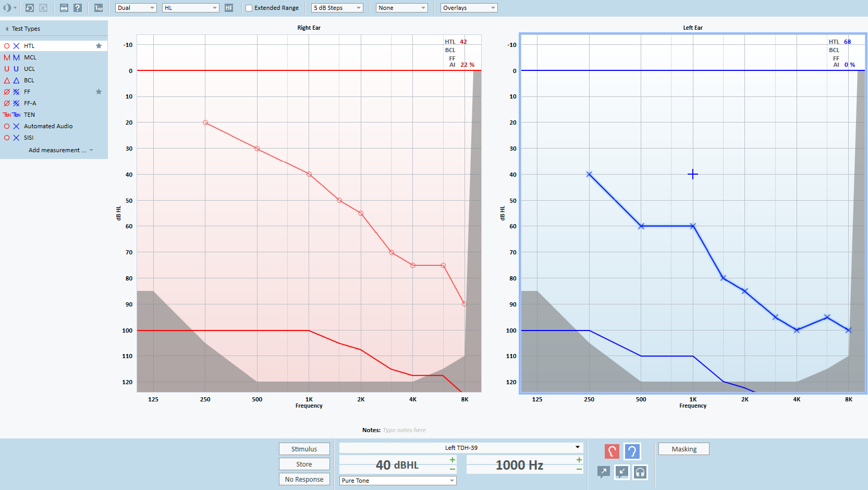Image resolution: width=868 pixels, height=490 pixels.
Task: Click the Store button
Action: point(304,464)
